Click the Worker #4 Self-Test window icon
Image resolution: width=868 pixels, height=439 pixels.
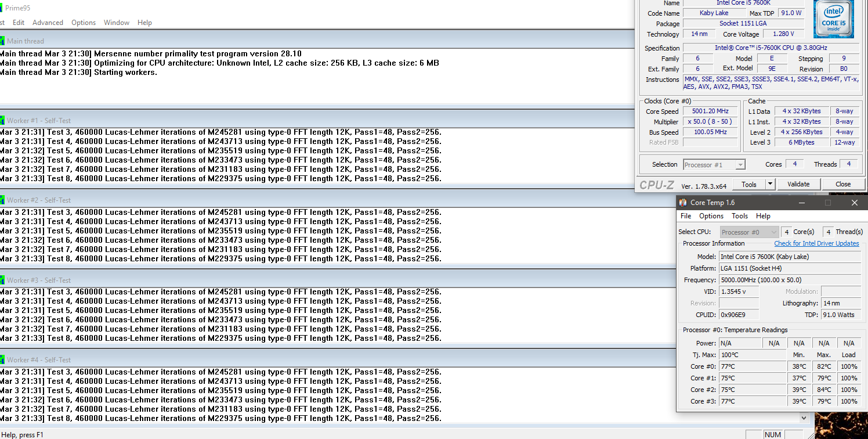pos(2,360)
